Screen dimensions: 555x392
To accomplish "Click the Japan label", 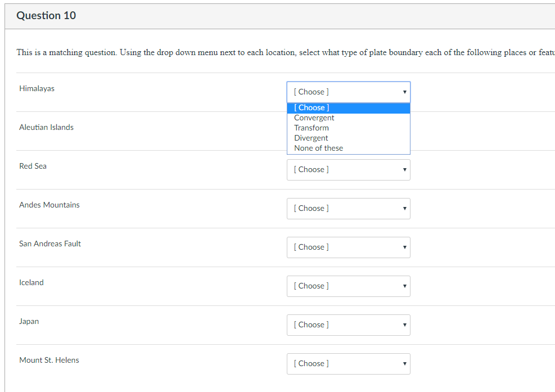I will 29,321.
